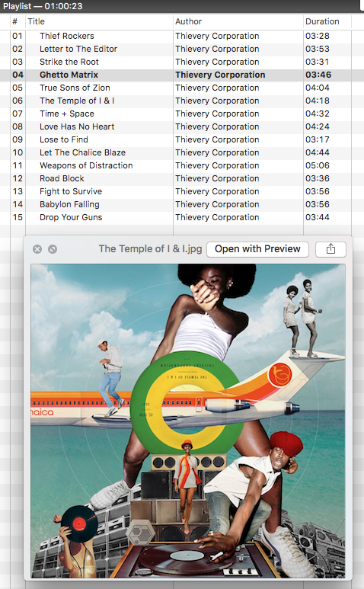Click the author cell in Drop Your Guns row

(x=217, y=217)
